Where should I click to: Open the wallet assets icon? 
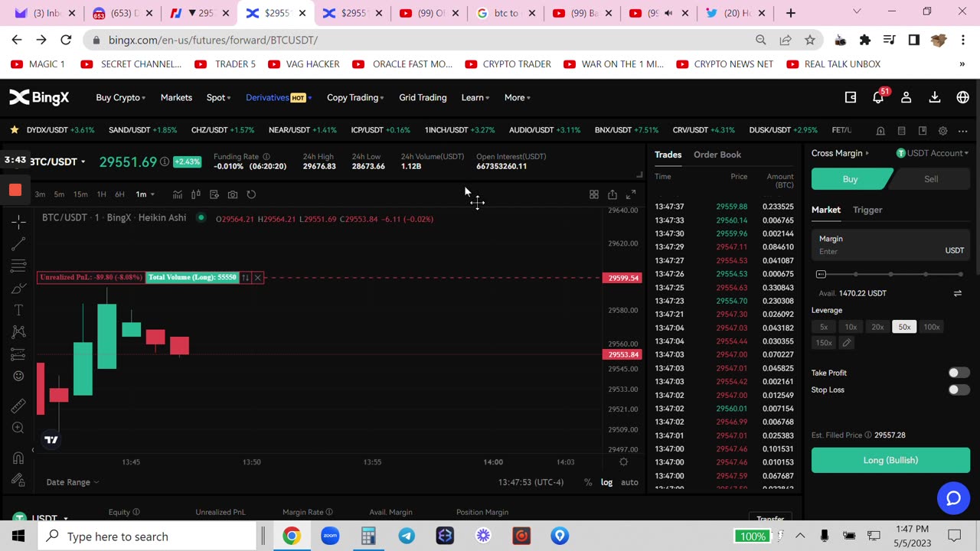click(851, 97)
